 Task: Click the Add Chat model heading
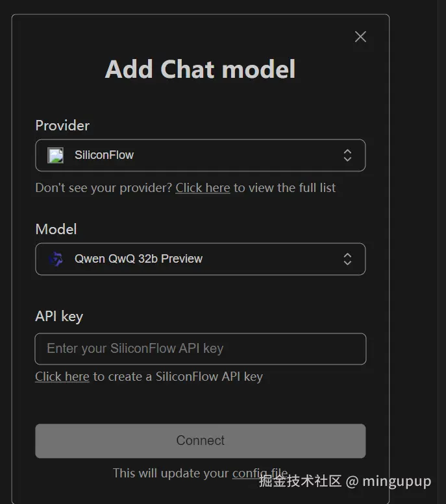click(200, 69)
